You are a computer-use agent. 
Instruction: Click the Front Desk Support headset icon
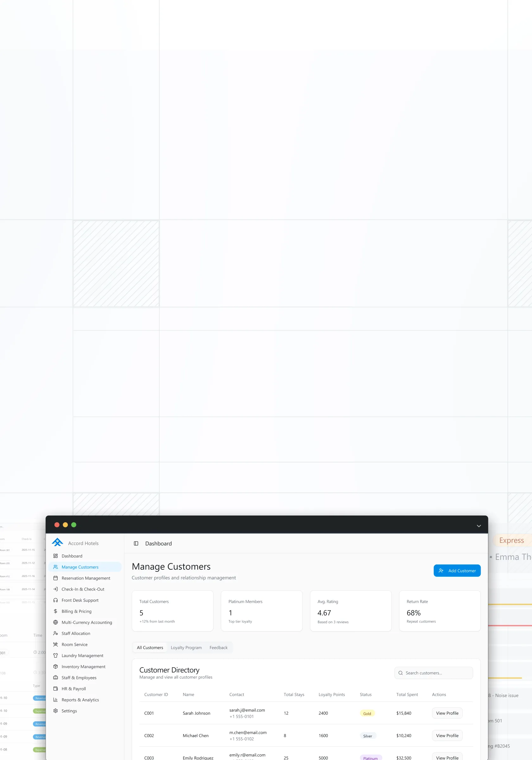coord(56,600)
